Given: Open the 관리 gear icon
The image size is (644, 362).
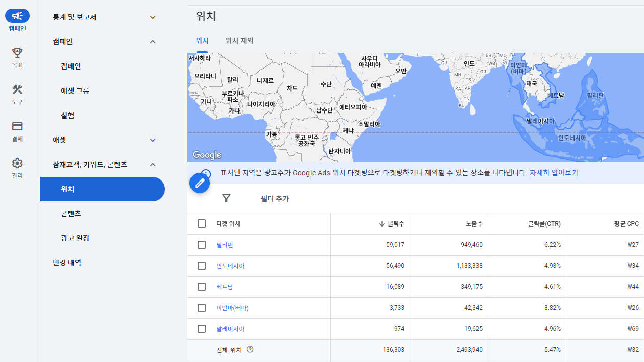Looking at the screenshot, I should point(17,163).
